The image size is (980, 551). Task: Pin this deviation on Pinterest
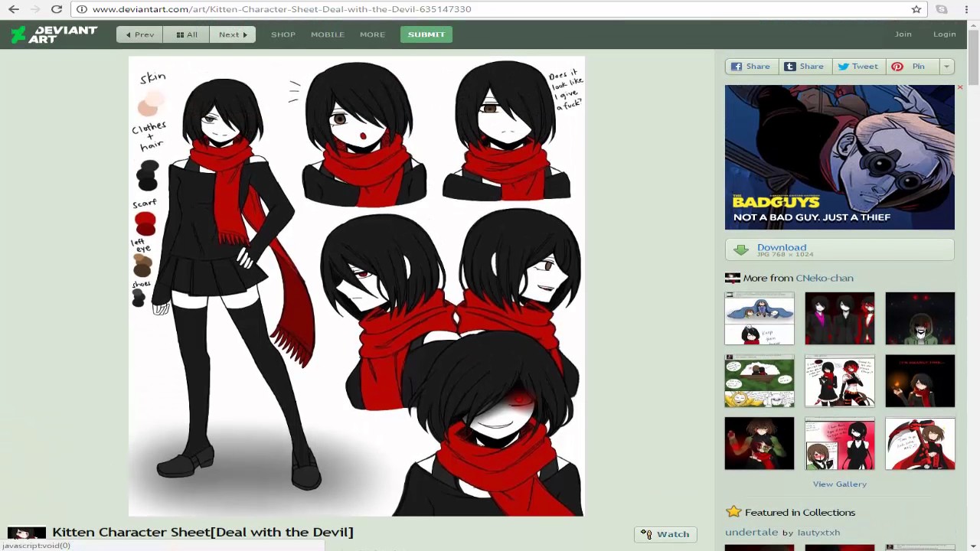click(x=911, y=67)
